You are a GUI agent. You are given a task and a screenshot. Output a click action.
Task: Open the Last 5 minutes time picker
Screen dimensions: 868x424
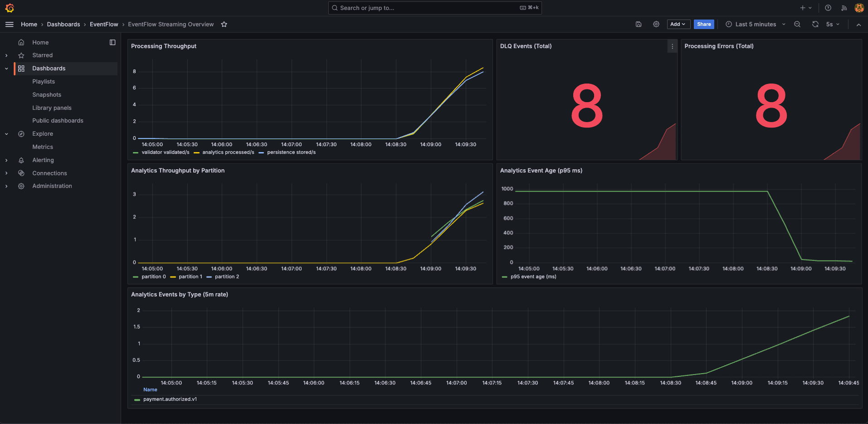[755, 25]
